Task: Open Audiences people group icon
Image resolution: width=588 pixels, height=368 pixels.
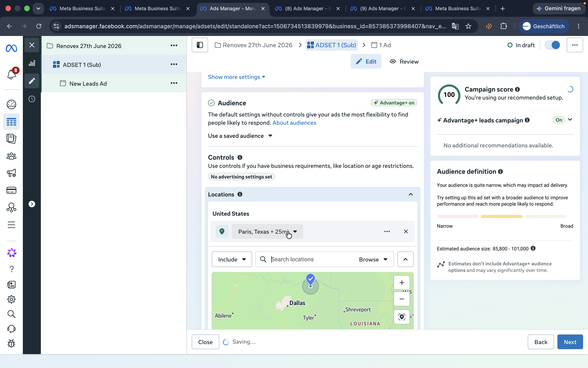Action: (11, 156)
